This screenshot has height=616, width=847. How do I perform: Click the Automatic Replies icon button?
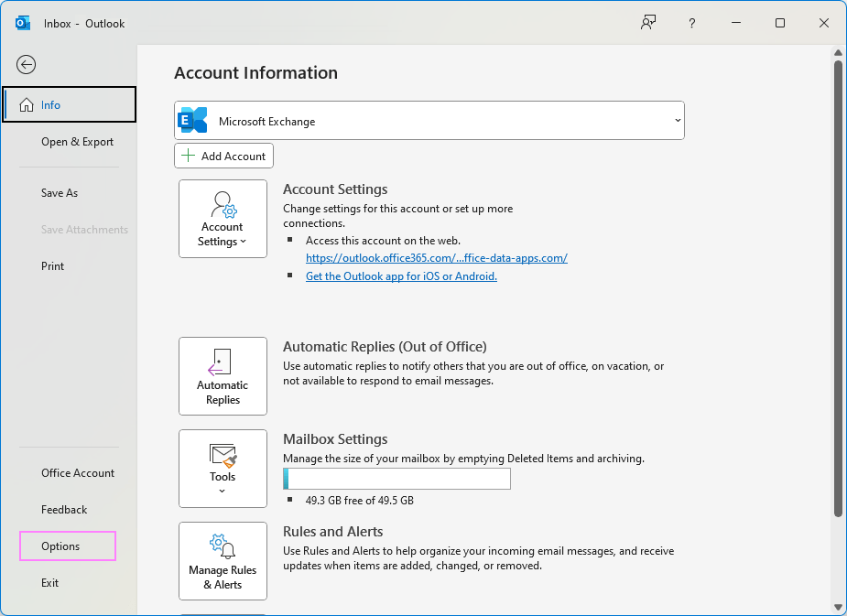pyautogui.click(x=223, y=376)
